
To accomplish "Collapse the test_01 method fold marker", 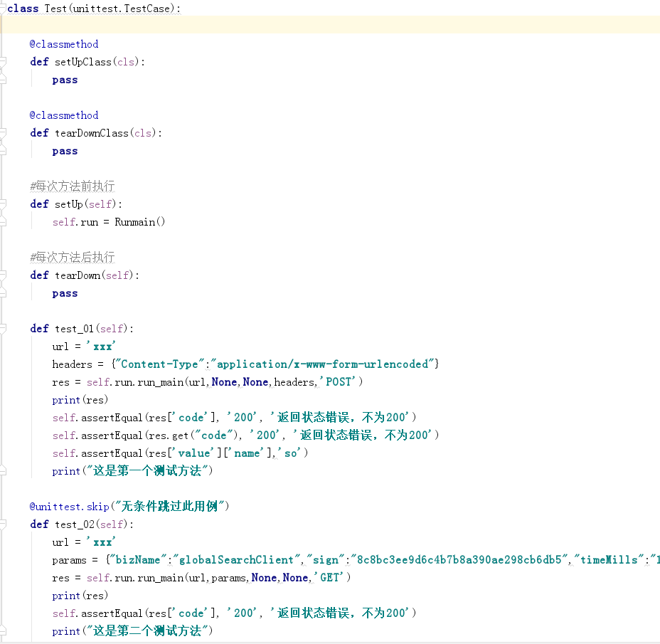I will (3, 329).
